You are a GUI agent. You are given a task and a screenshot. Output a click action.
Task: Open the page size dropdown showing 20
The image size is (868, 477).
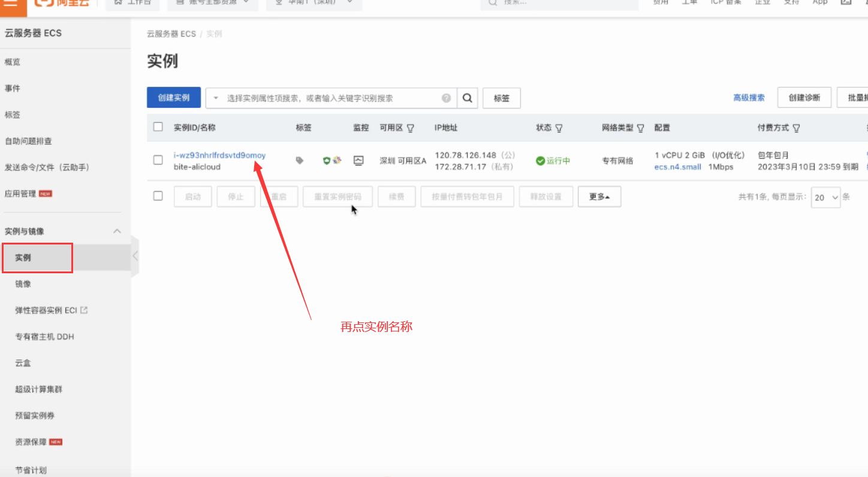coord(826,197)
